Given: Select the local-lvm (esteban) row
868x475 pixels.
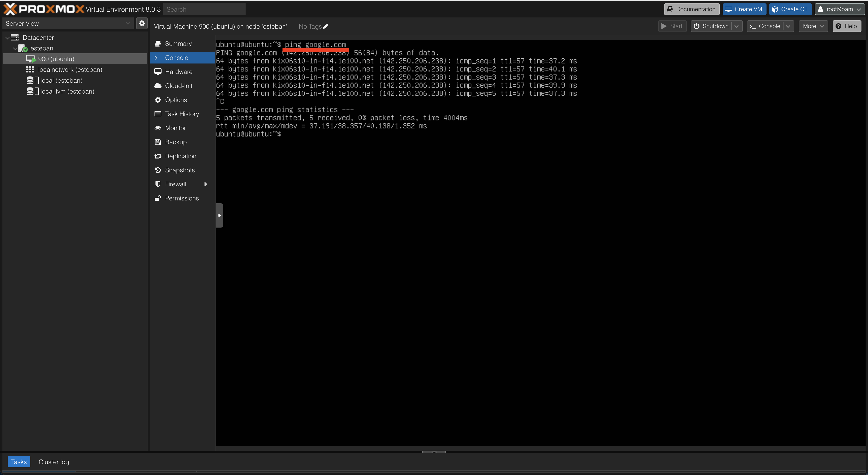Looking at the screenshot, I should click(75, 91).
